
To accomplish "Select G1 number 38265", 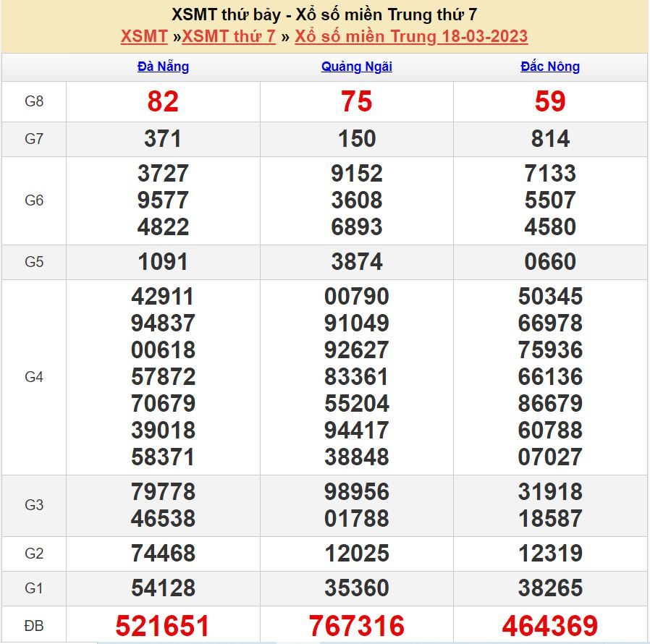I will [x=550, y=588].
